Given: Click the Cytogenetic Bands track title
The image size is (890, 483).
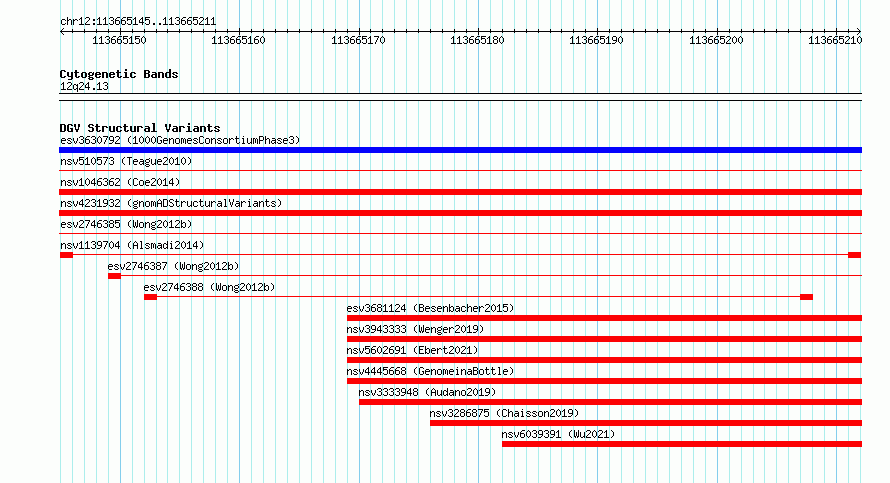Looking at the screenshot, I should 119,74.
